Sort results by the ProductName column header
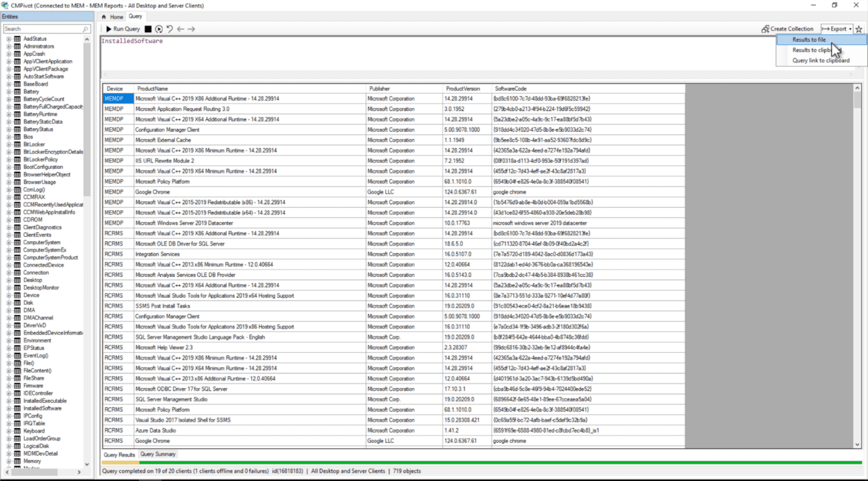Viewport: 868px width, 481px height. (x=249, y=89)
